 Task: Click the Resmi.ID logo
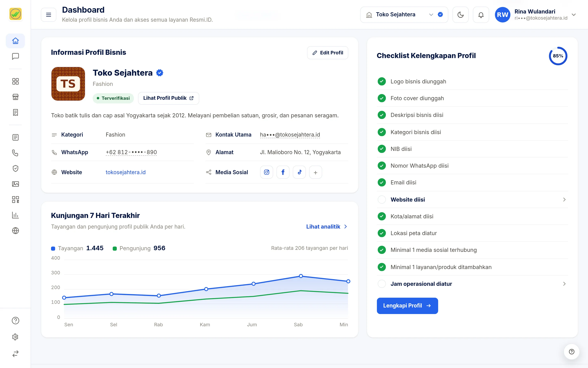pos(15,14)
